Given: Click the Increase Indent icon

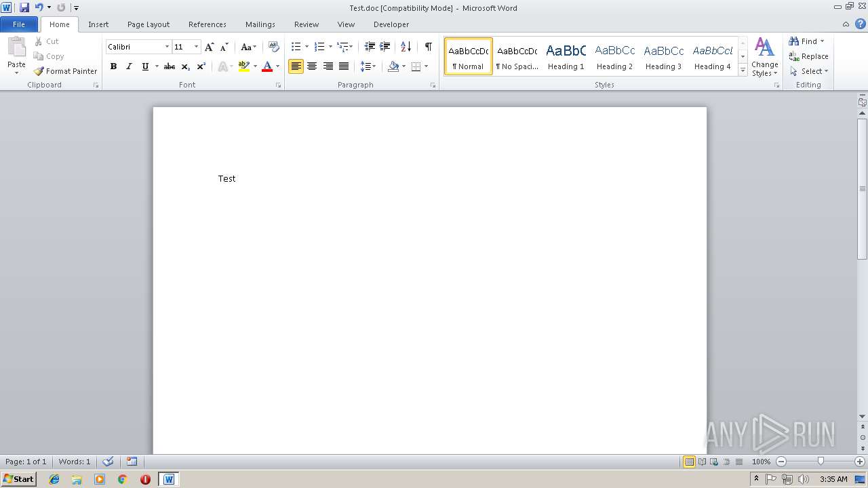Looking at the screenshot, I should coord(384,47).
